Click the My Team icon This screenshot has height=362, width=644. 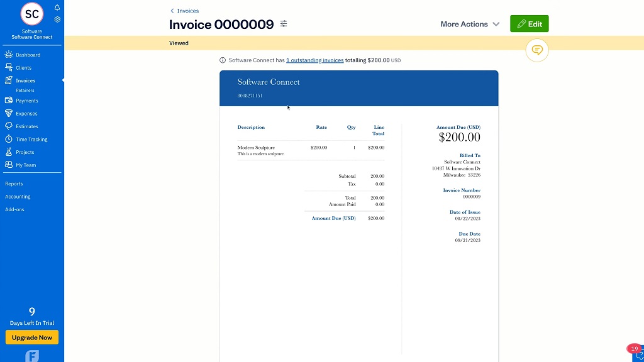click(9, 165)
